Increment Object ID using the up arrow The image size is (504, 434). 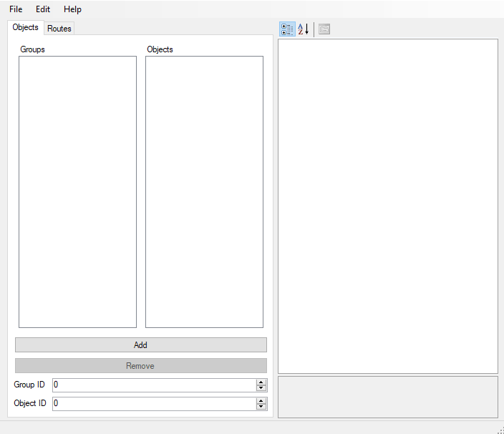tap(261, 400)
